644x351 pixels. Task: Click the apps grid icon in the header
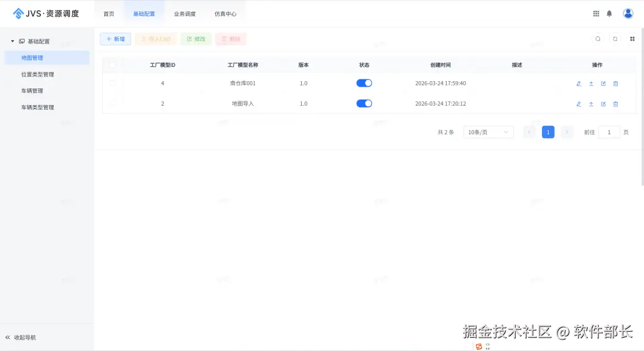(595, 13)
